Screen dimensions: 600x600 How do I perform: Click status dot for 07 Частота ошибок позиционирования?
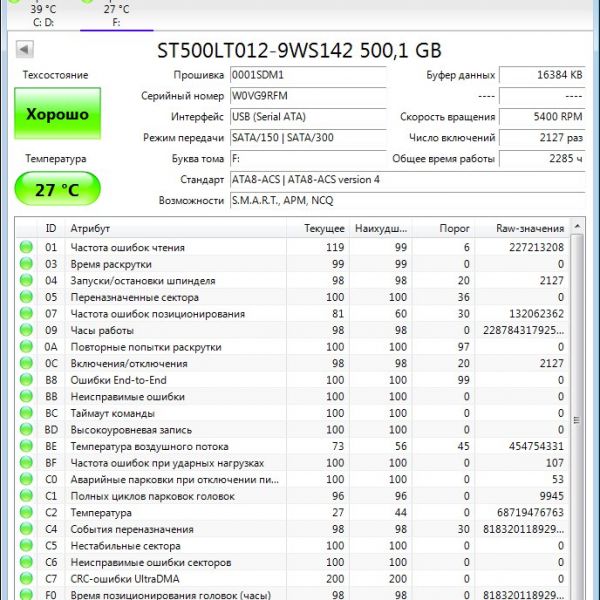[26, 313]
